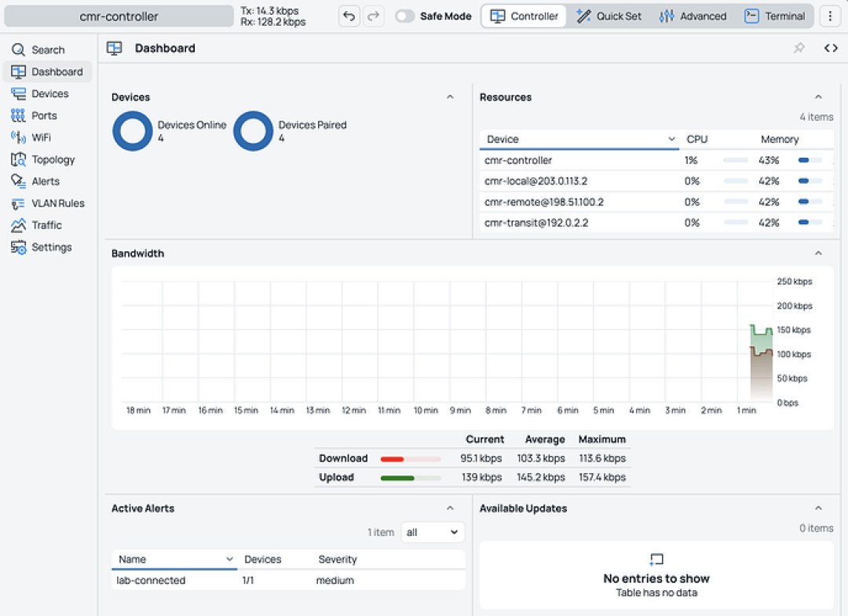The width and height of the screenshot is (848, 616).
Task: Click the Dashboard header monitor icon
Action: tap(114, 48)
